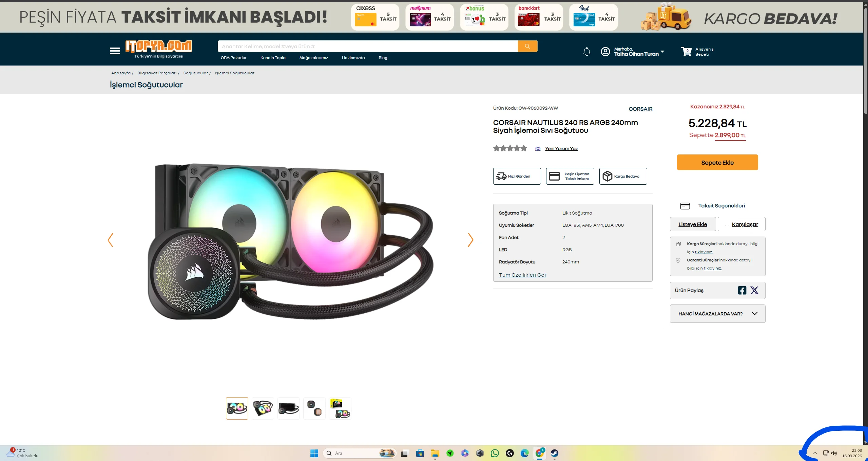Enable the Karşılaştır checkbox
This screenshot has width=868, height=461.
[x=727, y=224]
